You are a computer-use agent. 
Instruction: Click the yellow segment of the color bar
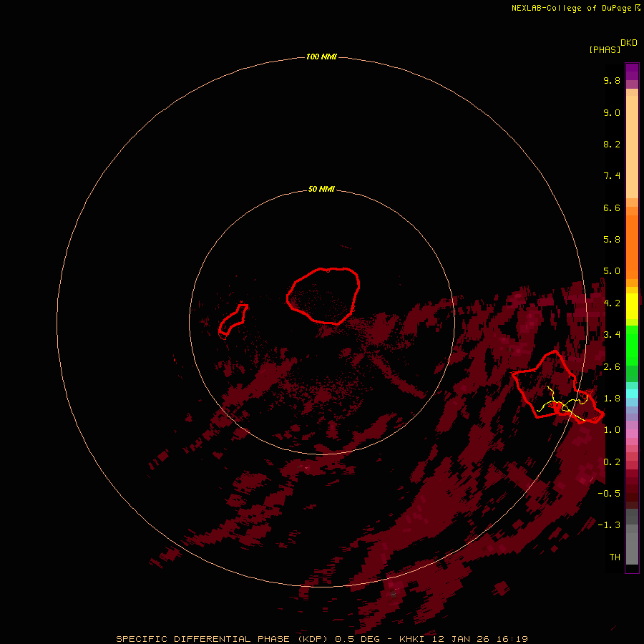point(632,306)
